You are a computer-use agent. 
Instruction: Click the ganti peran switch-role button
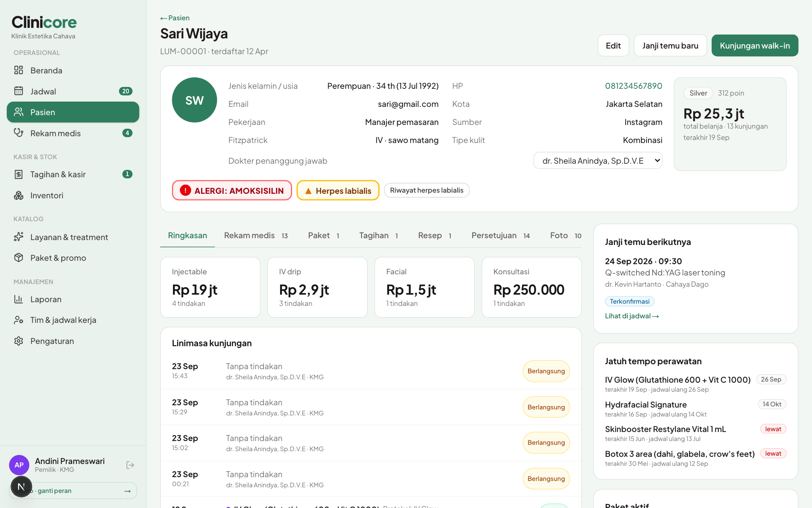pyautogui.click(x=73, y=491)
